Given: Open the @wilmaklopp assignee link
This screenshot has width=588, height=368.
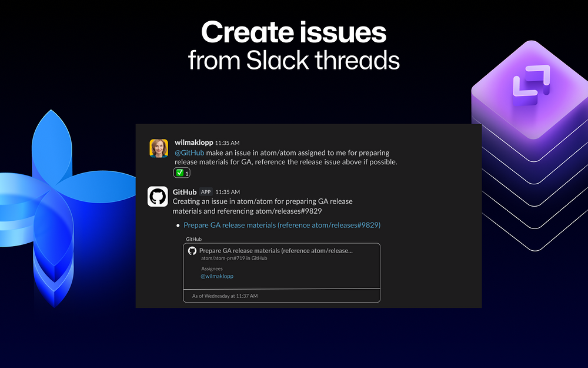Looking at the screenshot, I should click(x=217, y=276).
